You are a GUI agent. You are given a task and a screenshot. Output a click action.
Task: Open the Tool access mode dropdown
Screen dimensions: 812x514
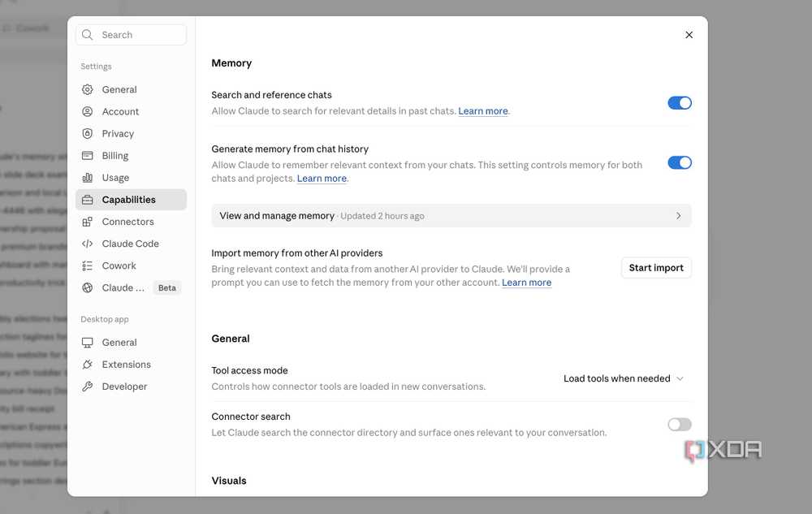pyautogui.click(x=624, y=378)
